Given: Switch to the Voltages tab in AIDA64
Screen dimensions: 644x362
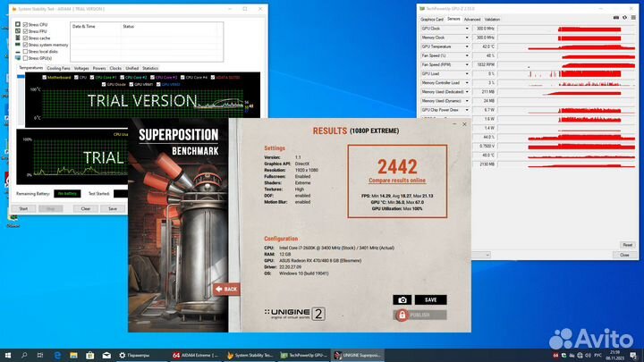Looking at the screenshot, I should click(x=81, y=69).
